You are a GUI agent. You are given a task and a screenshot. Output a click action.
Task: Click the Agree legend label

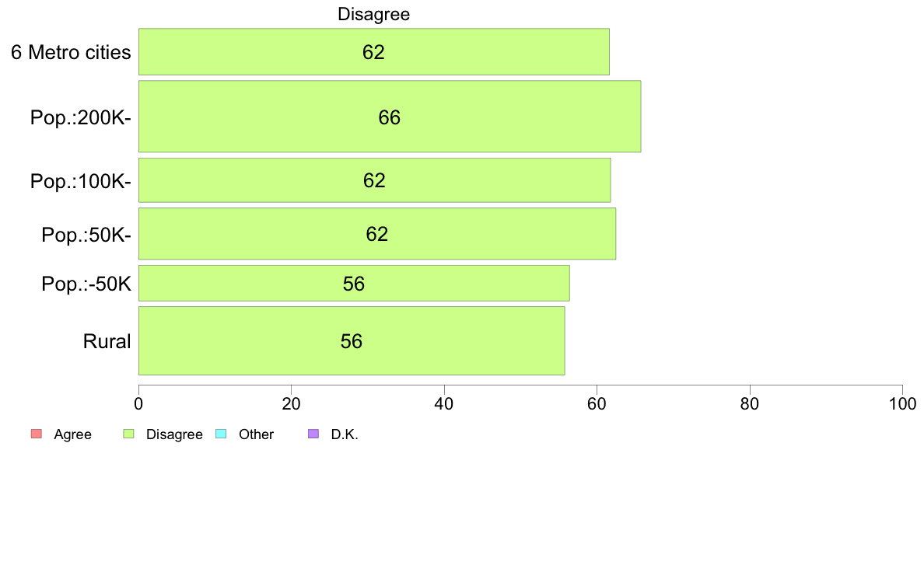click(72, 434)
